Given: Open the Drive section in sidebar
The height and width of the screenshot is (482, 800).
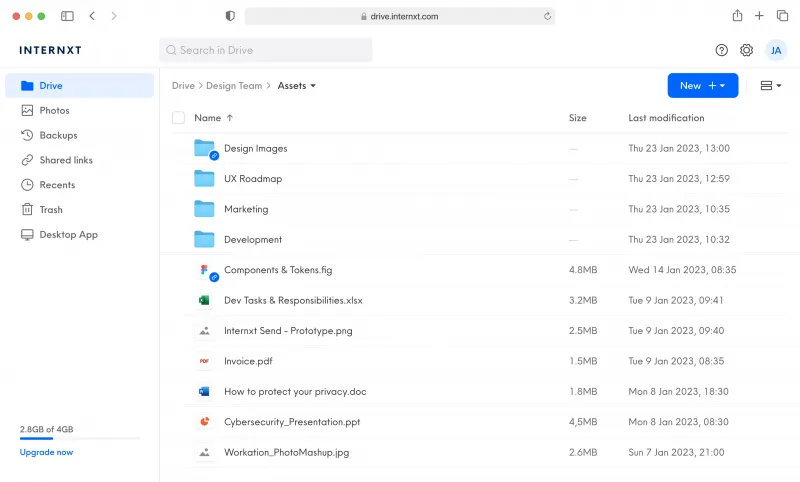Looking at the screenshot, I should (x=79, y=86).
